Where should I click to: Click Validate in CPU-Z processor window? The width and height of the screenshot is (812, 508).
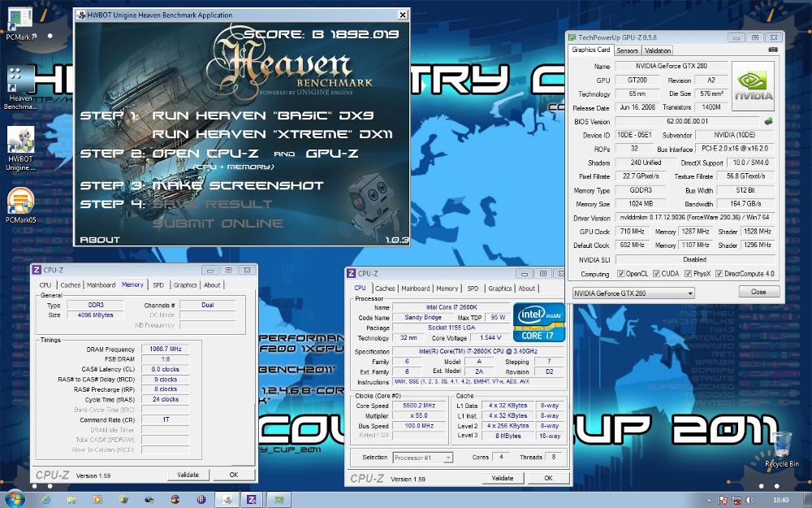503,478
